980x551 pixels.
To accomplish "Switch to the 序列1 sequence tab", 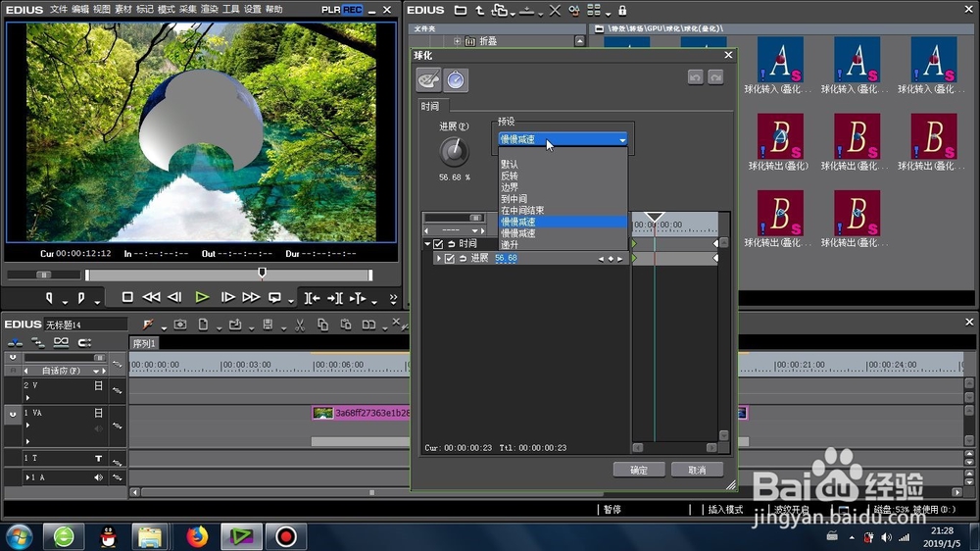I will pos(144,343).
